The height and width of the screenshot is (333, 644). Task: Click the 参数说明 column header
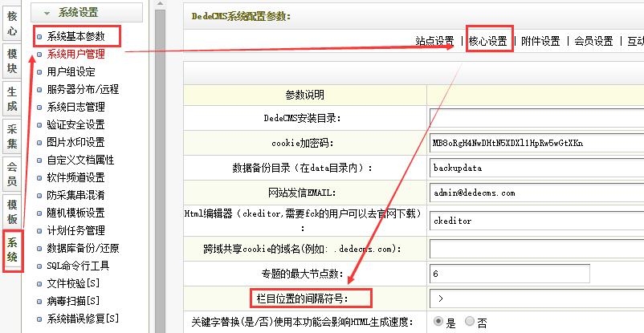pyautogui.click(x=305, y=95)
